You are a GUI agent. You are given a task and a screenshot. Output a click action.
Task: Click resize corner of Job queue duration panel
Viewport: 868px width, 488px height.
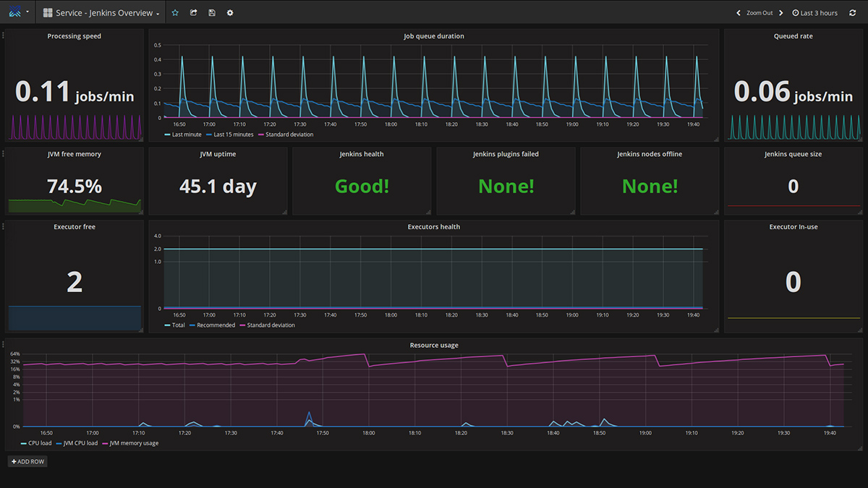tap(716, 139)
